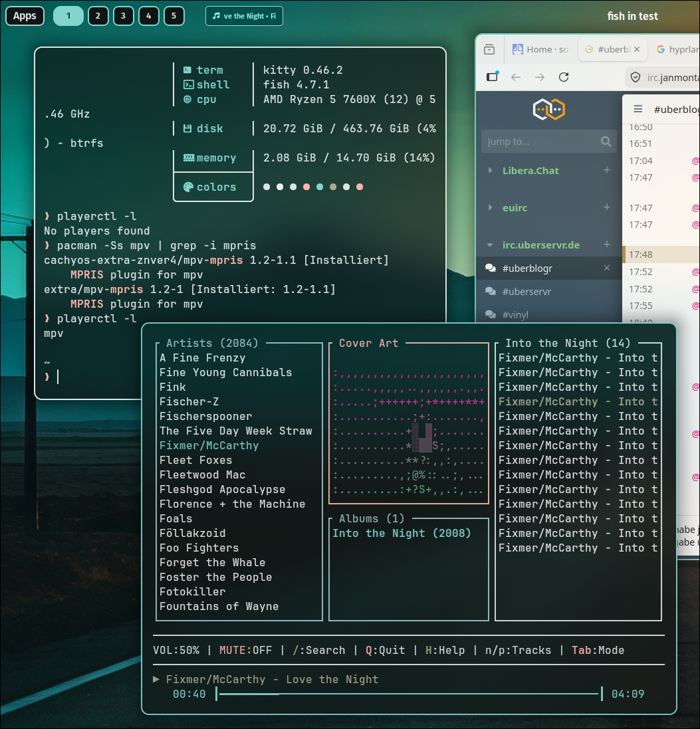Select artist 'Florence + the Machine'
This screenshot has width=700, height=729.
[x=232, y=504]
